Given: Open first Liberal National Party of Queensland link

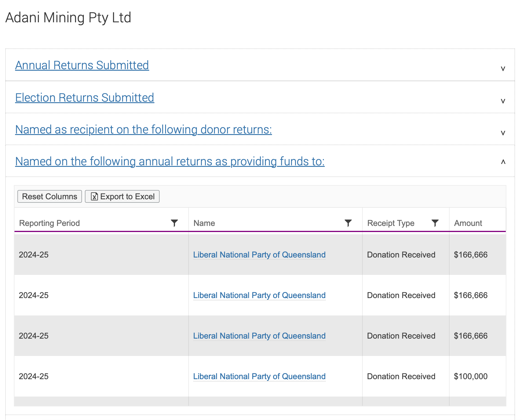Looking at the screenshot, I should [x=259, y=255].
